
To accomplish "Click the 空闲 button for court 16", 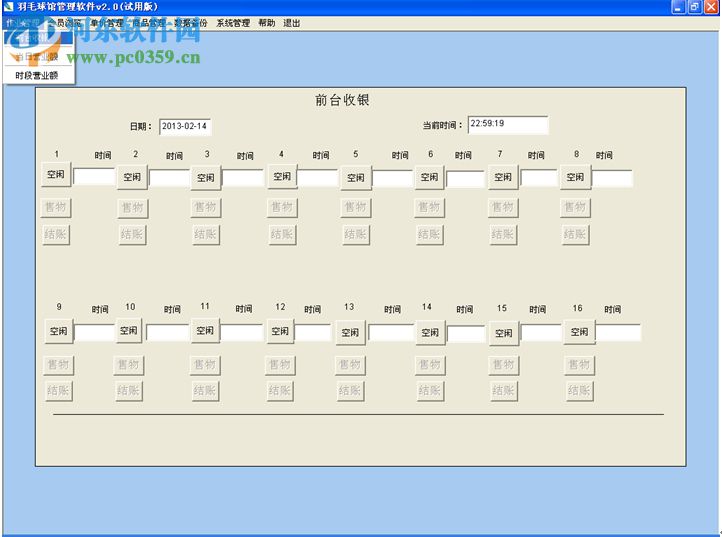I will (x=579, y=332).
